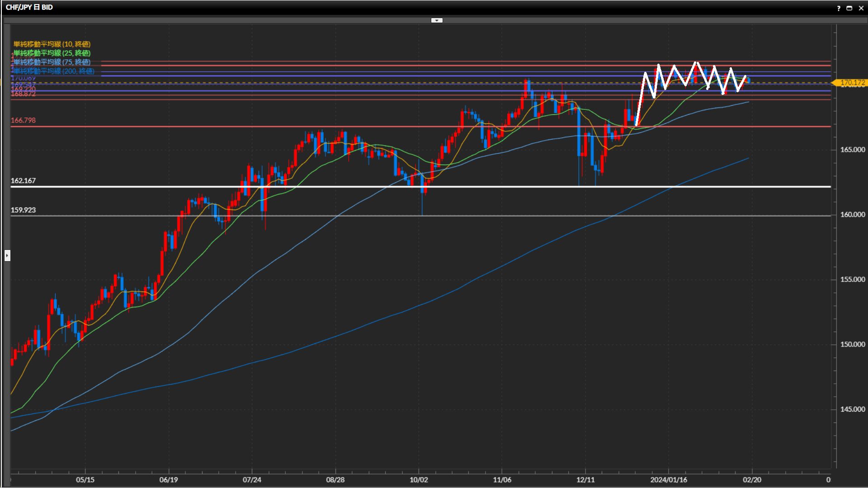The width and height of the screenshot is (868, 488).
Task: Click the 05/15 date axis label
Action: pyautogui.click(x=85, y=479)
